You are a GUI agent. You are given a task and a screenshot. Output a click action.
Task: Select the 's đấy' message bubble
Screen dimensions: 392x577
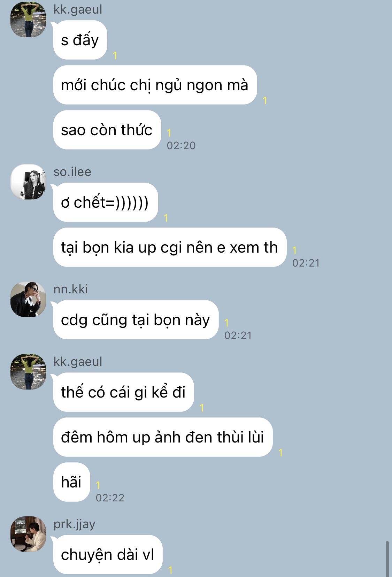point(80,40)
